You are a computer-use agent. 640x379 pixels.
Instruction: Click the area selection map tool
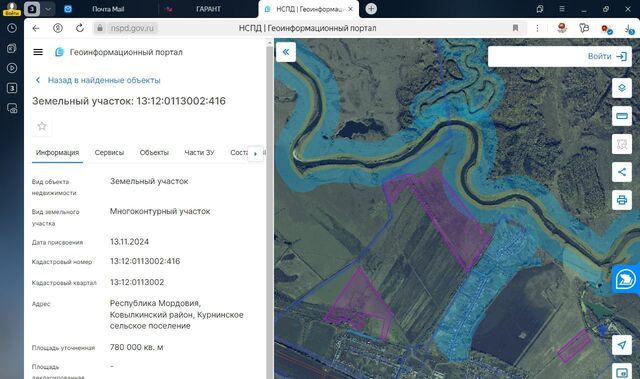tap(622, 144)
